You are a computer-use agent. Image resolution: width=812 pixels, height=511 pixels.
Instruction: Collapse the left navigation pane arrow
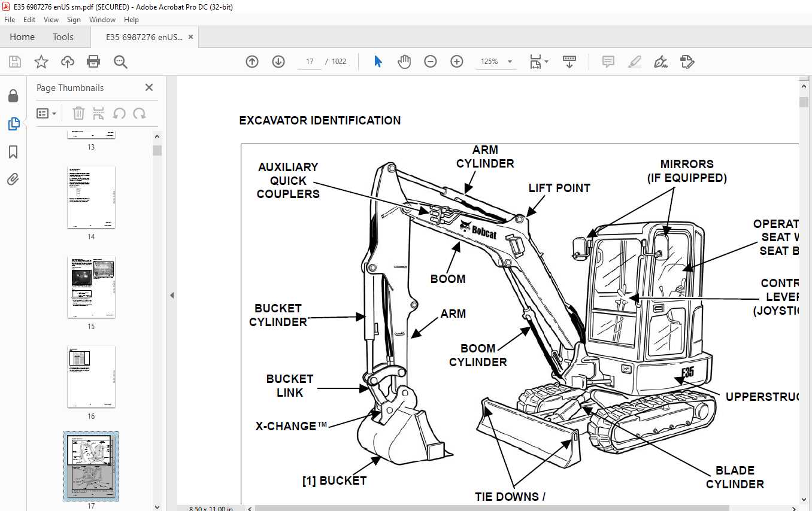coord(172,295)
